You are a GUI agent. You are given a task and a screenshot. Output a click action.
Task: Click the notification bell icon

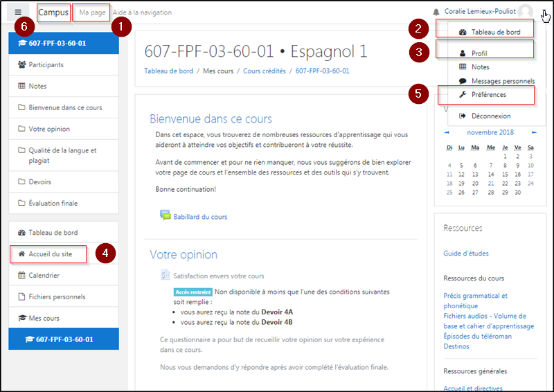coord(436,12)
